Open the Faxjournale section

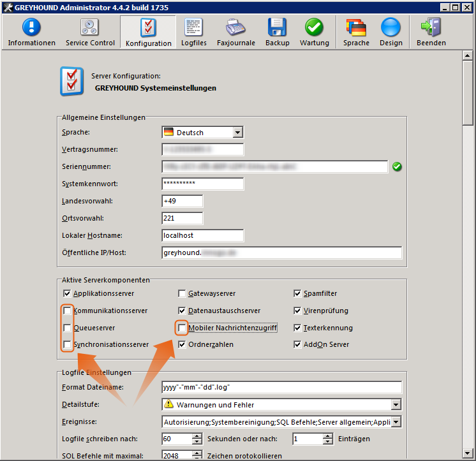(236, 32)
